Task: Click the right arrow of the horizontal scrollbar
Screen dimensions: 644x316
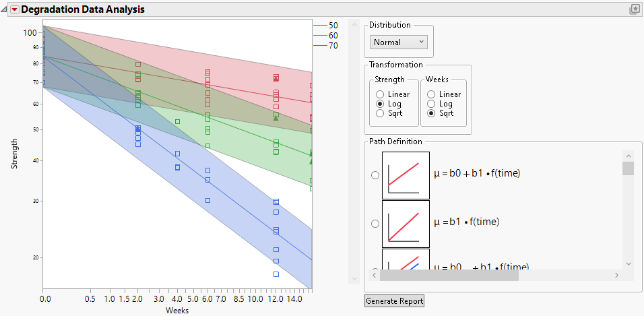Action: coord(616,276)
